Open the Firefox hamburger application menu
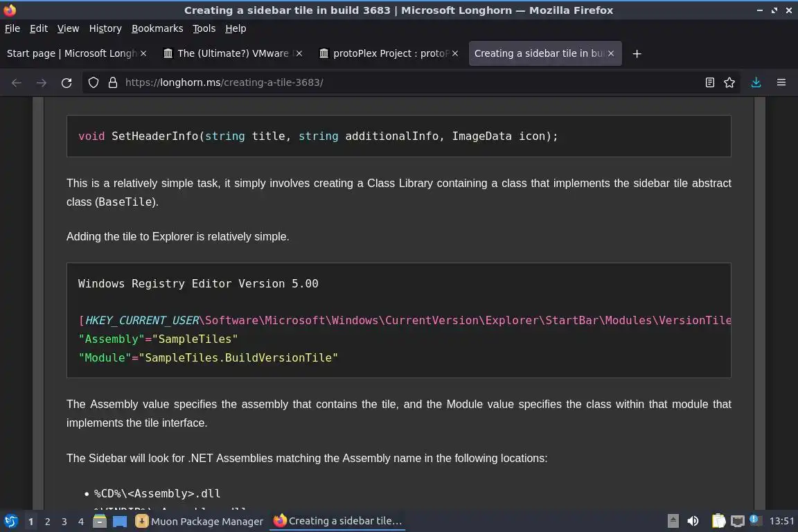 [781, 82]
